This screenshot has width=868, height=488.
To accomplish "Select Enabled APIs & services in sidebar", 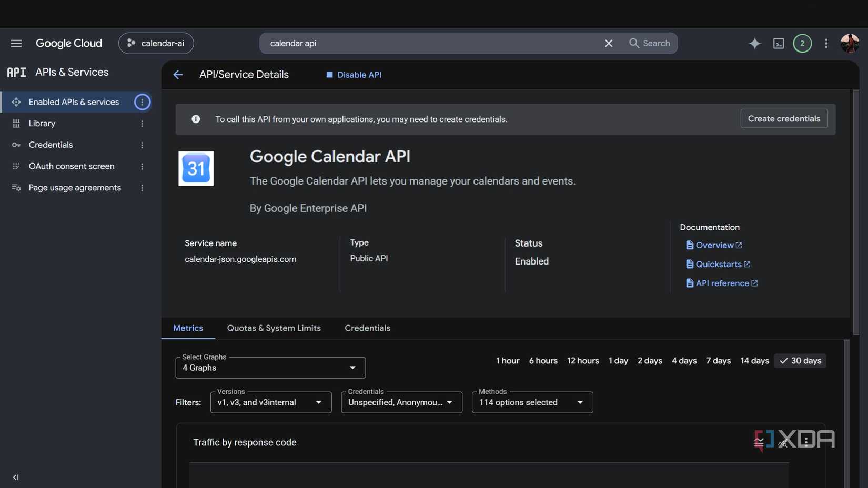I will pyautogui.click(x=74, y=102).
